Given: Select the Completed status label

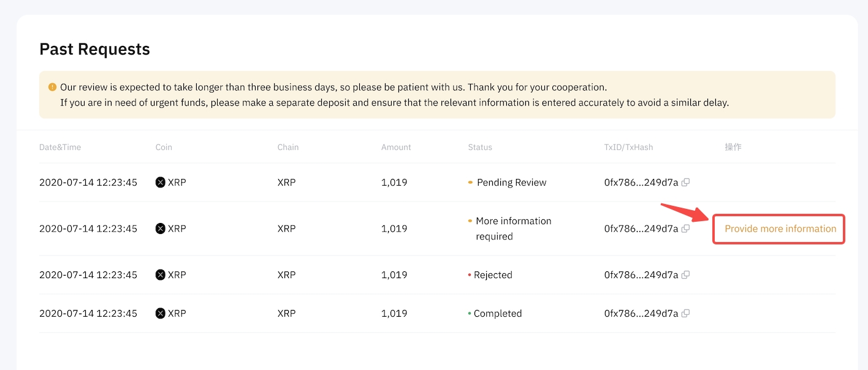Looking at the screenshot, I should pyautogui.click(x=498, y=314).
